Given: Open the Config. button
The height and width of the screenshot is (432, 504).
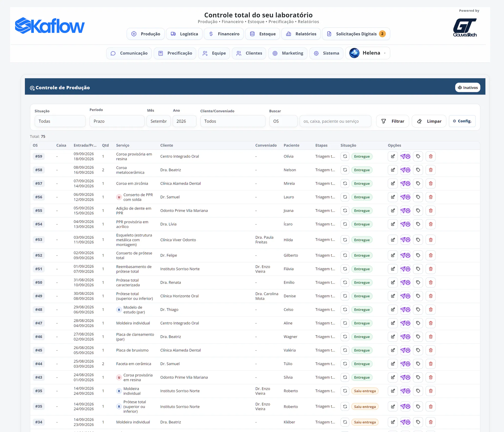Looking at the screenshot, I should pos(462,121).
